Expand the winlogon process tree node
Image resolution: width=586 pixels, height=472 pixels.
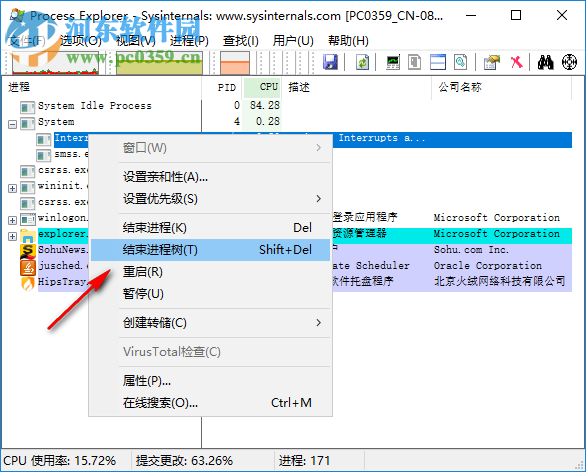tap(12, 220)
